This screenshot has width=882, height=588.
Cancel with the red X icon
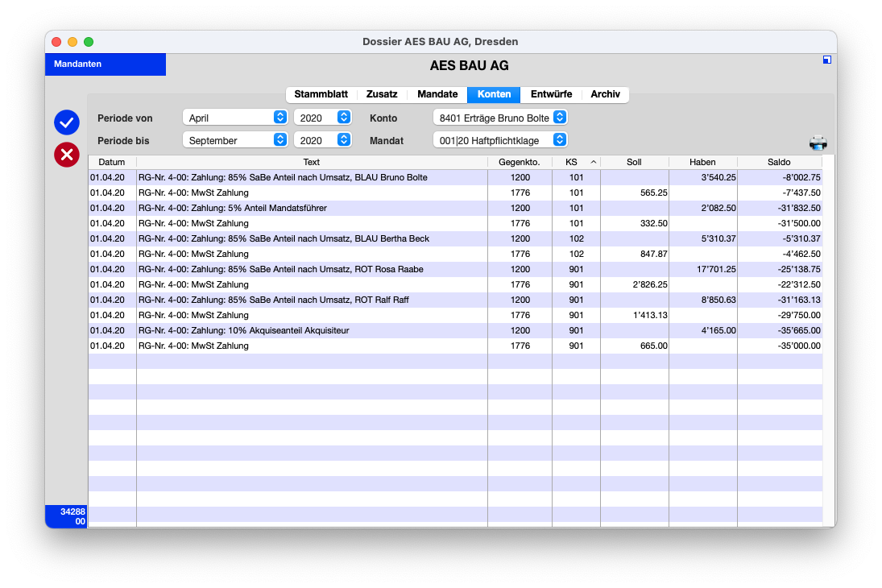click(66, 155)
